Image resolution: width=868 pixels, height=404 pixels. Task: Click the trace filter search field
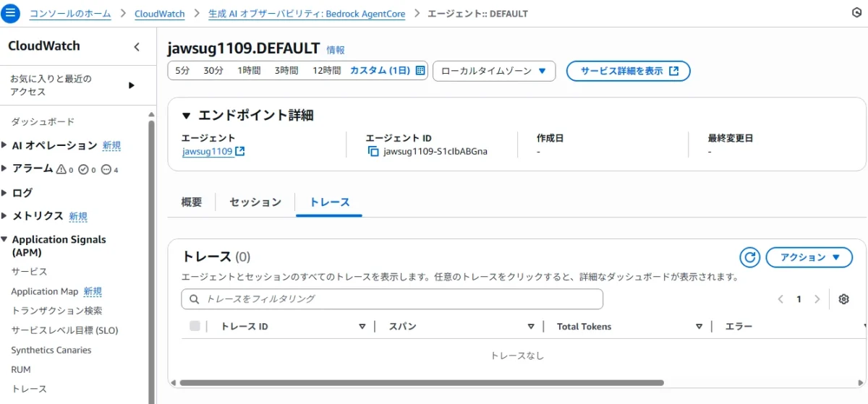click(x=392, y=298)
